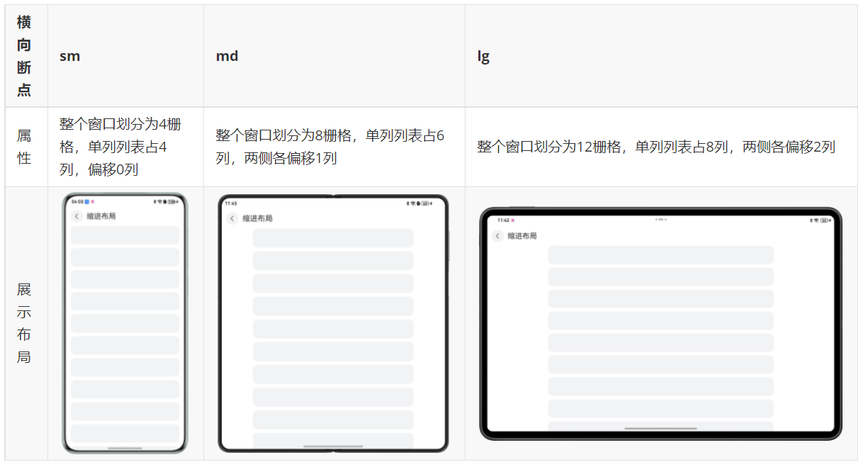Image resolution: width=868 pixels, height=467 pixels.
Task: Click the Wi-Fi icon in the sm phone status bar
Action: point(159,201)
